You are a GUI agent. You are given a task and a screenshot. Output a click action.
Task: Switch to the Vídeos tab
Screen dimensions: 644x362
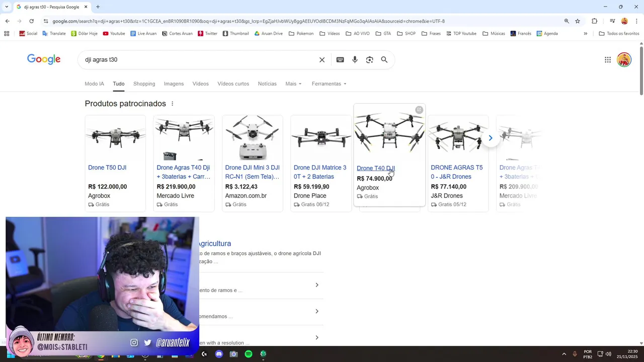pos(200,84)
